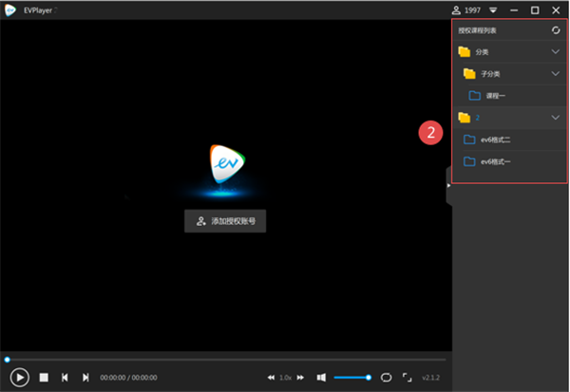Enter fullscreen mode via the corner-brackets icon
This screenshot has height=392, width=570.
pos(408,378)
